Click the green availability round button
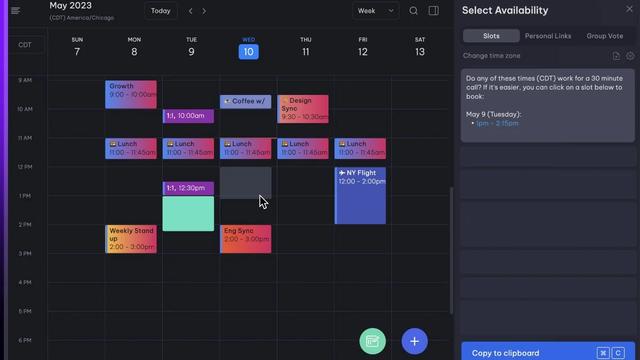Image resolution: width=640 pixels, height=360 pixels. coord(372,341)
